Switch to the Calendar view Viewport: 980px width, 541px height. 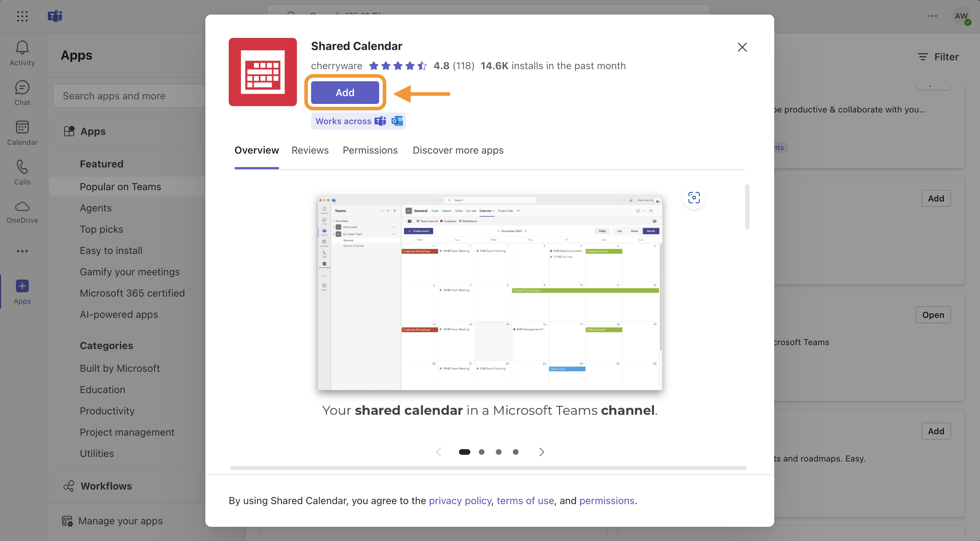point(22,132)
